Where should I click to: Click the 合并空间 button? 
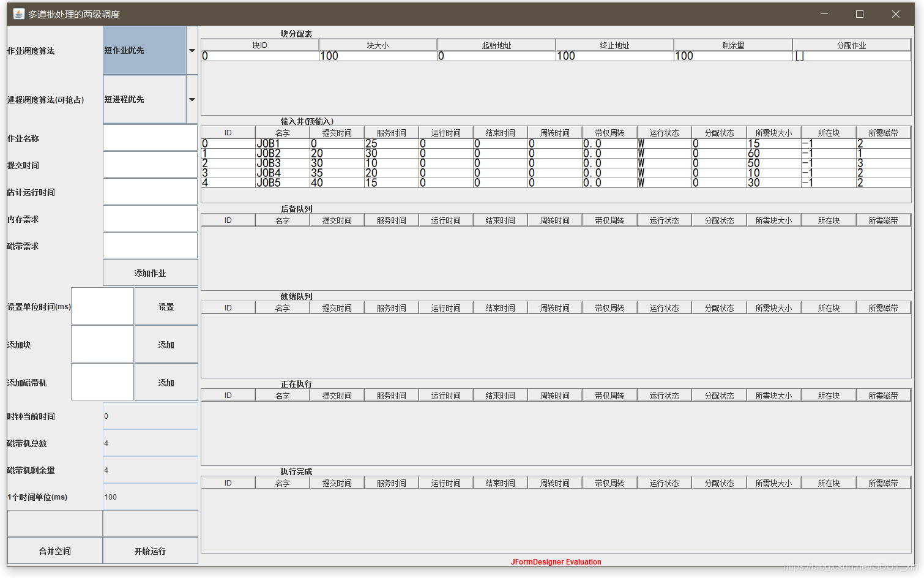[55, 550]
